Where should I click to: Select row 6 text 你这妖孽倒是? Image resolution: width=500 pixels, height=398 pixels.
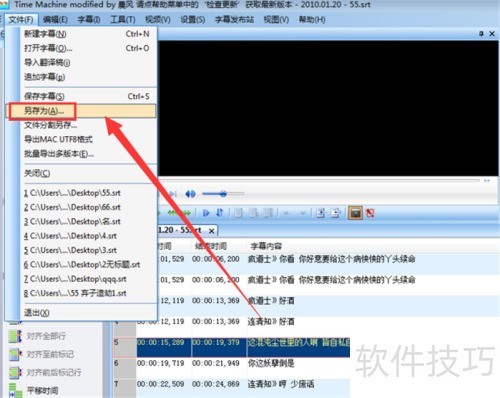(271, 363)
